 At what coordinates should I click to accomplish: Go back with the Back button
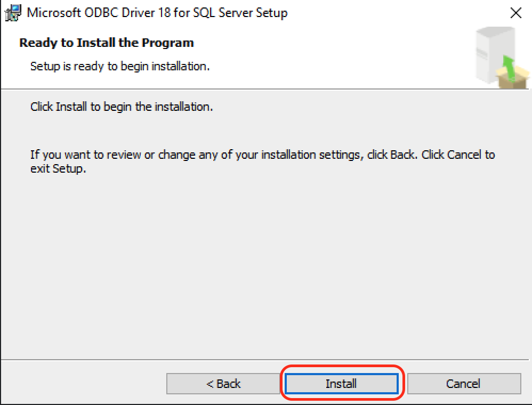click(x=223, y=383)
